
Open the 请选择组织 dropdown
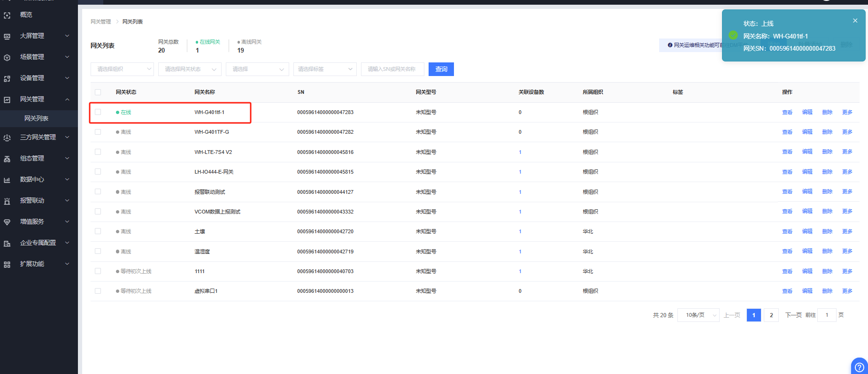[x=122, y=69]
